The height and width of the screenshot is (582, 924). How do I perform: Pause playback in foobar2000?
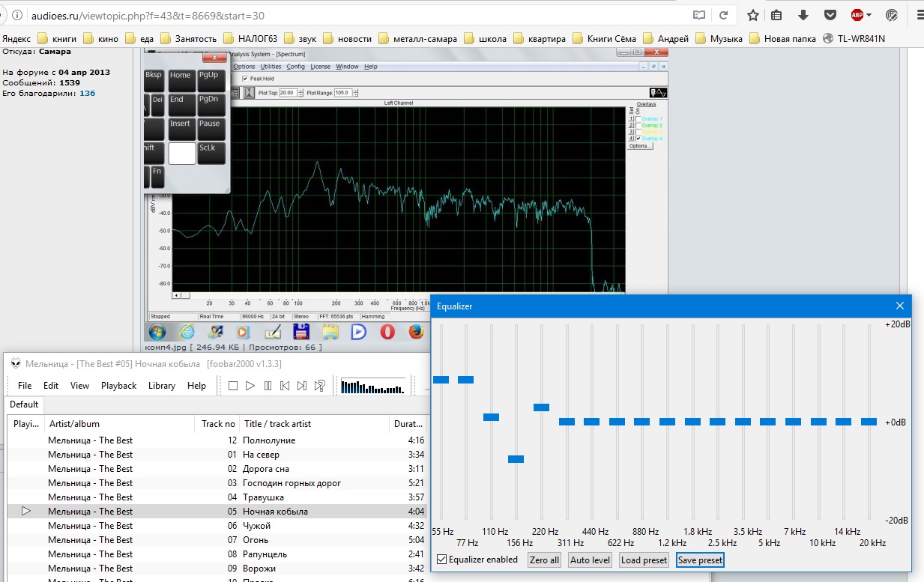coord(268,386)
